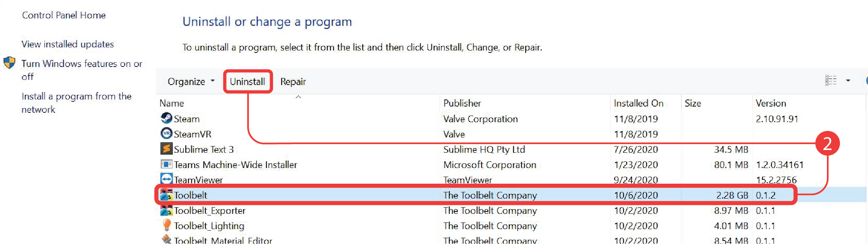Open View installed updates
The height and width of the screenshot is (244, 868).
coord(67,44)
